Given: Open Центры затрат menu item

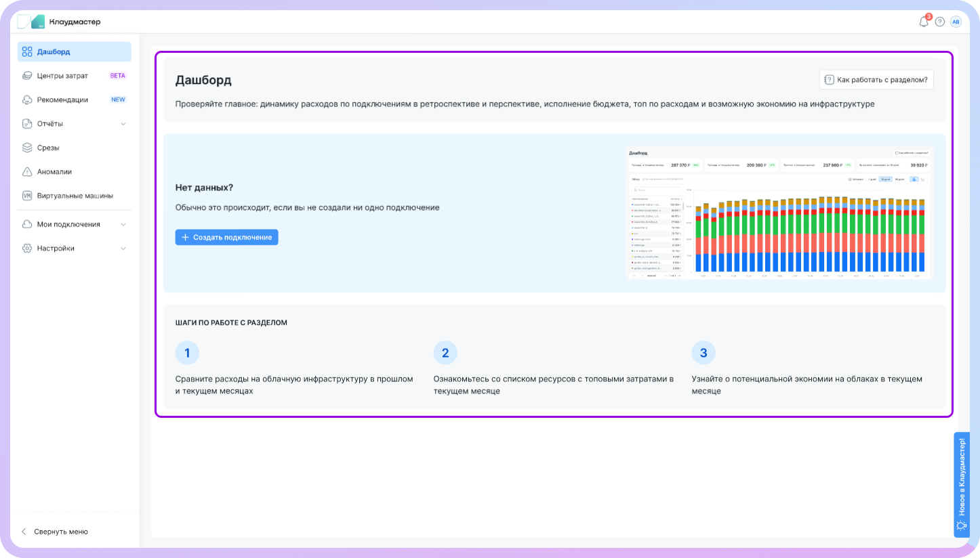Looking at the screenshot, I should click(62, 76).
